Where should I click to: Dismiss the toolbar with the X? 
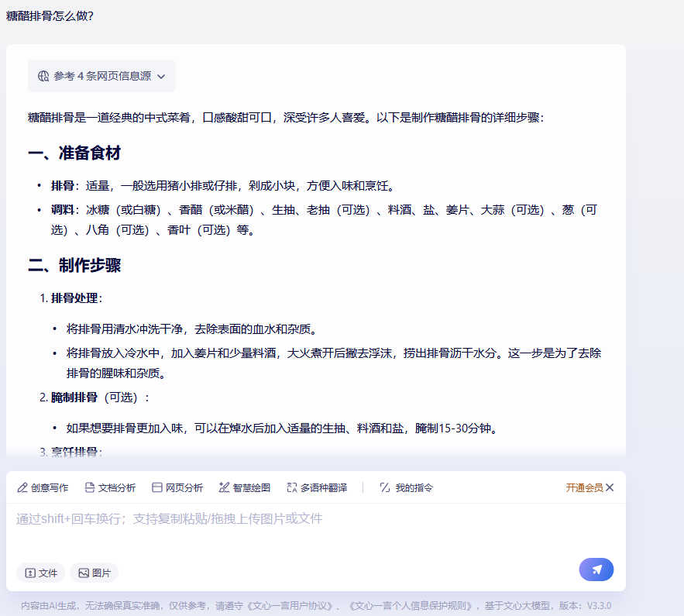coord(610,487)
